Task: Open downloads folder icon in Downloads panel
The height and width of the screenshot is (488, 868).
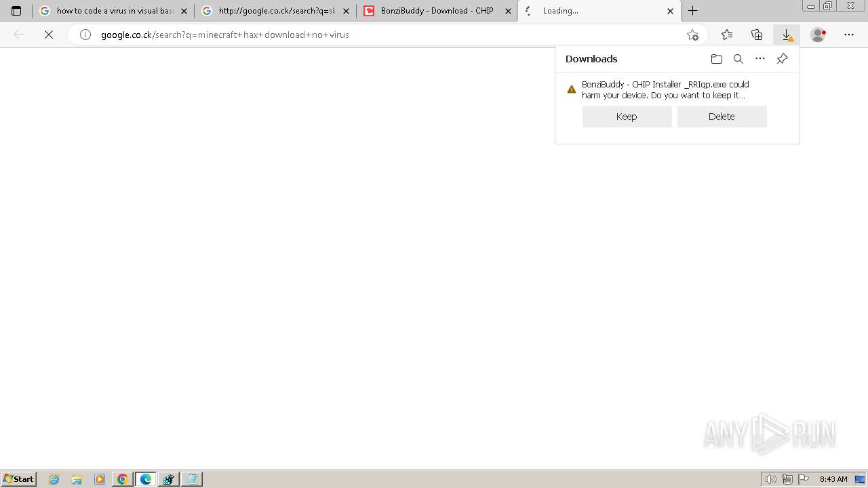Action: coord(717,59)
